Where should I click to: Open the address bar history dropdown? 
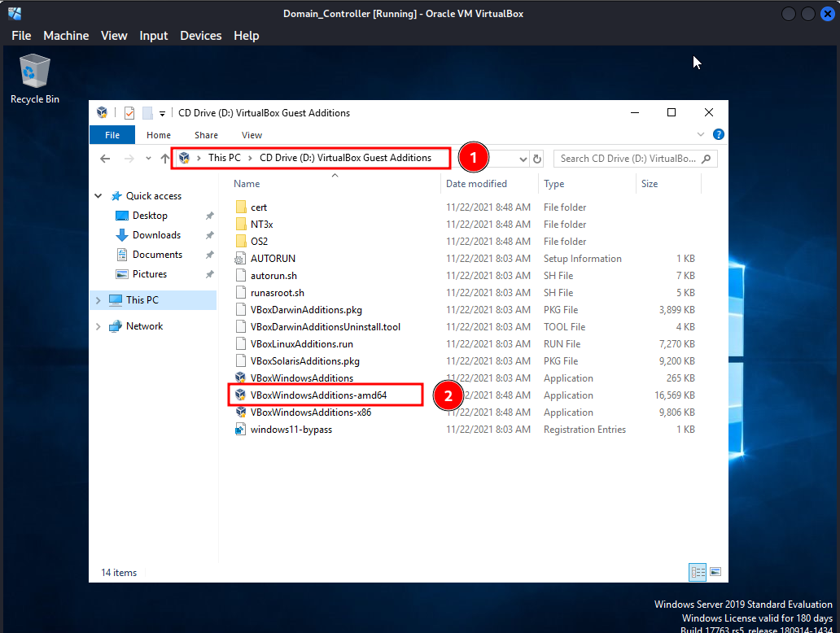coord(523,159)
